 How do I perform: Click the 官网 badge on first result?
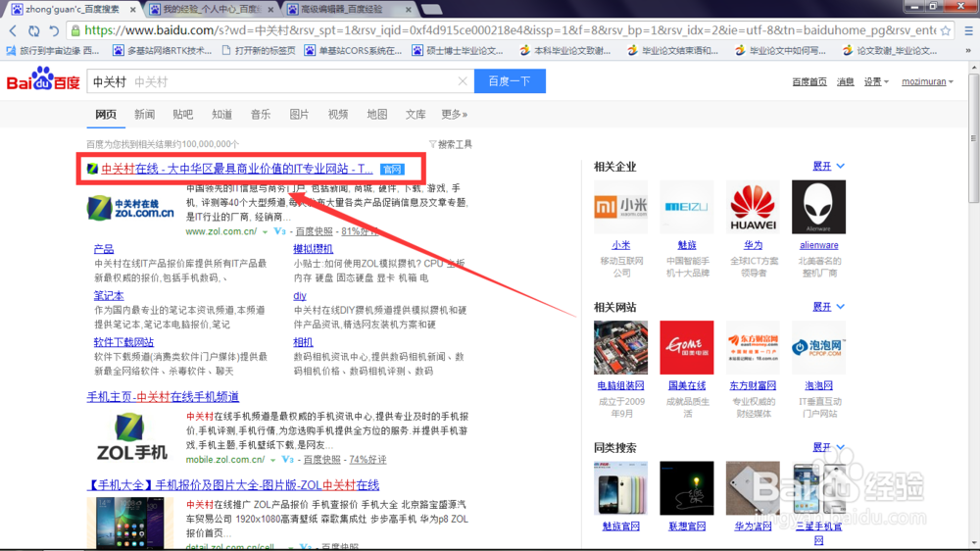(x=392, y=170)
